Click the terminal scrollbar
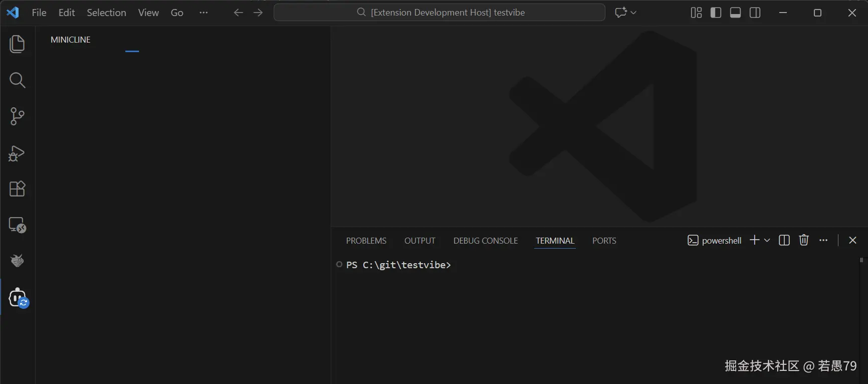Image resolution: width=868 pixels, height=384 pixels. (861, 260)
